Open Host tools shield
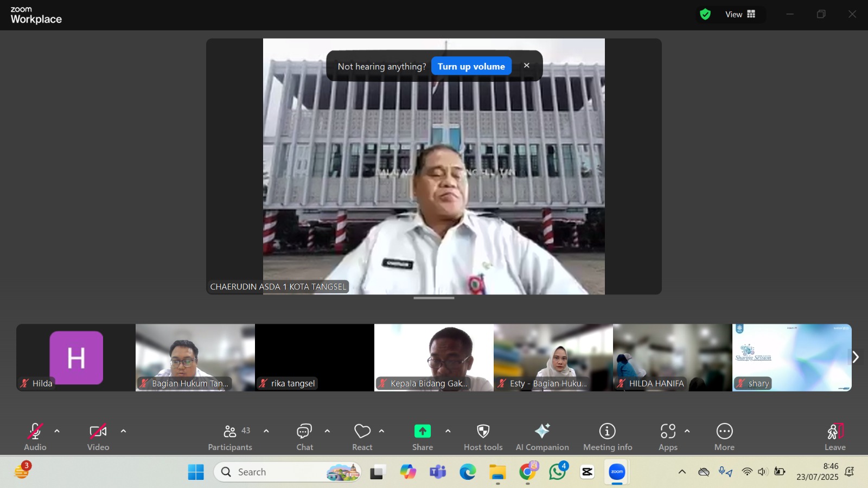 (483, 436)
